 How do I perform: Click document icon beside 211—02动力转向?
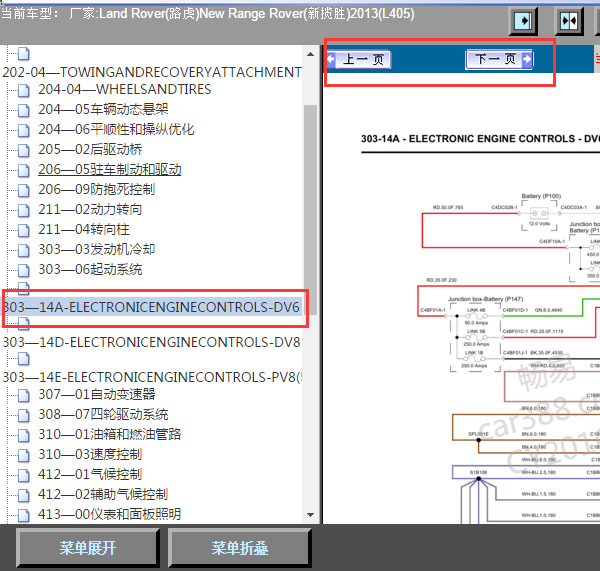click(x=24, y=210)
